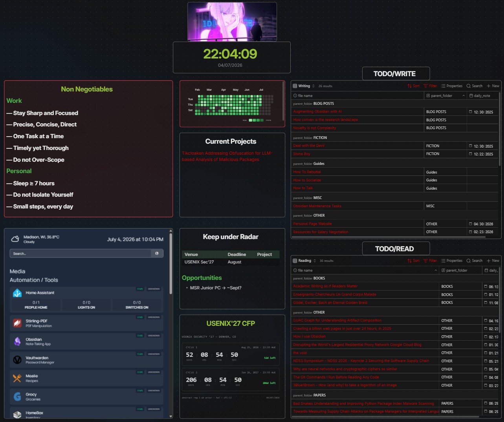Click the file name column header in Writing
The width and height of the screenshot is (504, 422).
(x=357, y=96)
